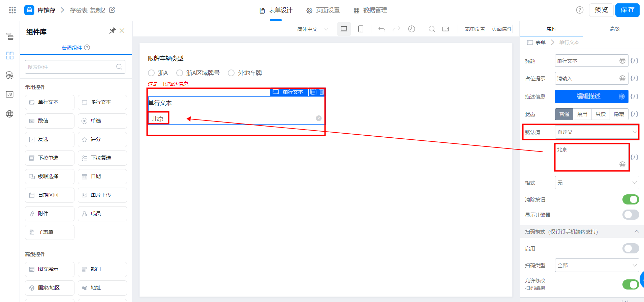Open the JS panel in sidebar
The height and width of the screenshot is (302, 644).
click(x=10, y=94)
